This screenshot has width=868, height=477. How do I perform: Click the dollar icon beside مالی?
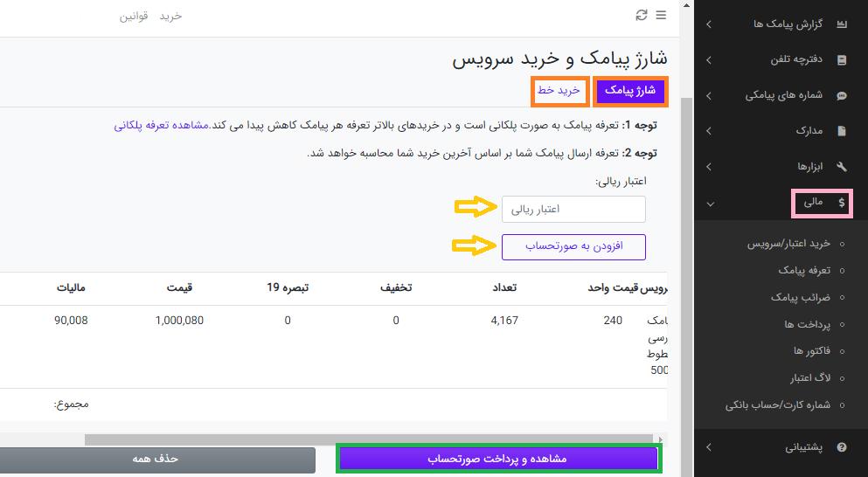click(842, 203)
